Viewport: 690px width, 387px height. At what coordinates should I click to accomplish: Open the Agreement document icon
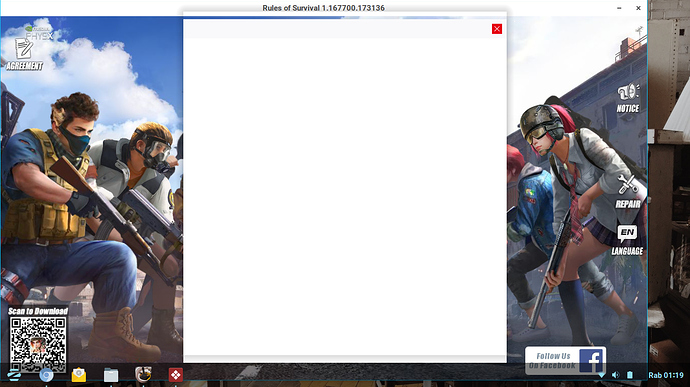point(24,54)
